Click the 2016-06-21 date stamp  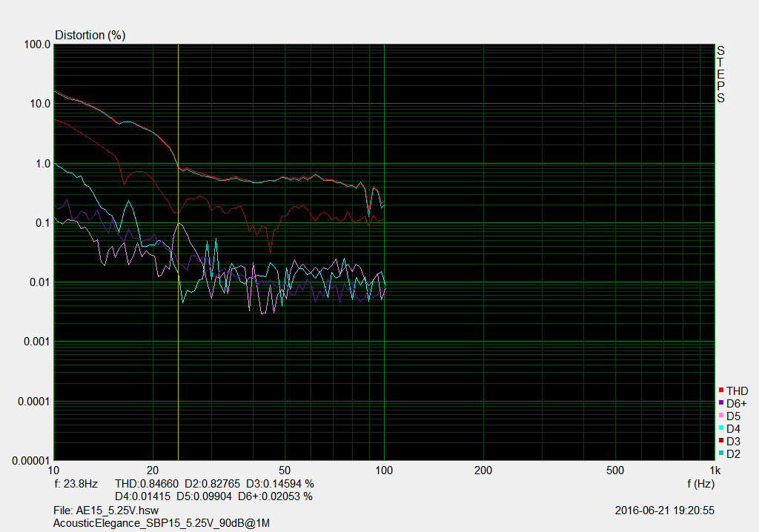pyautogui.click(x=664, y=511)
